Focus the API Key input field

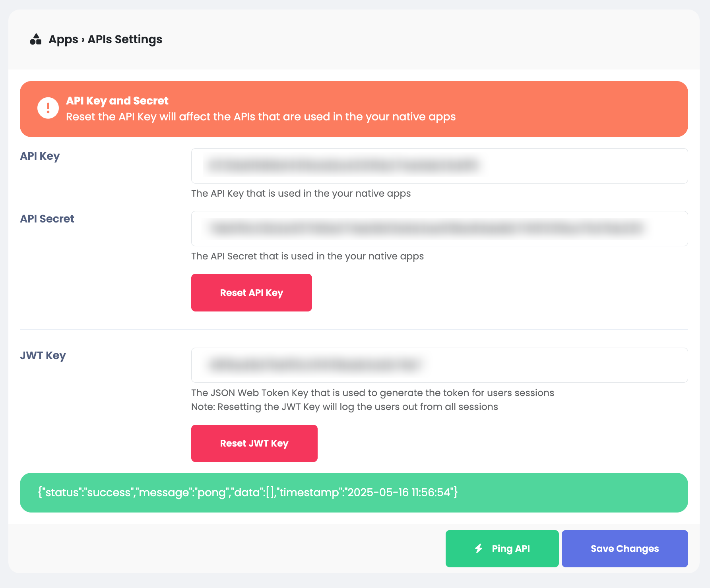[x=440, y=166]
